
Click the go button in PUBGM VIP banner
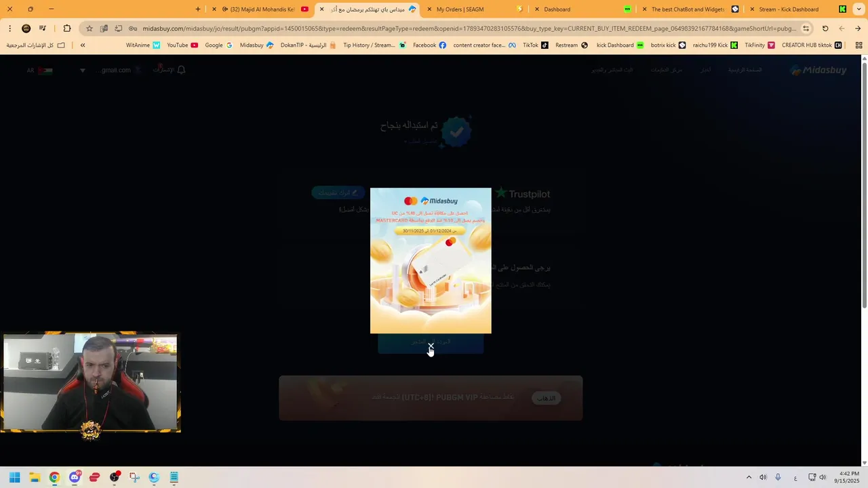click(546, 398)
